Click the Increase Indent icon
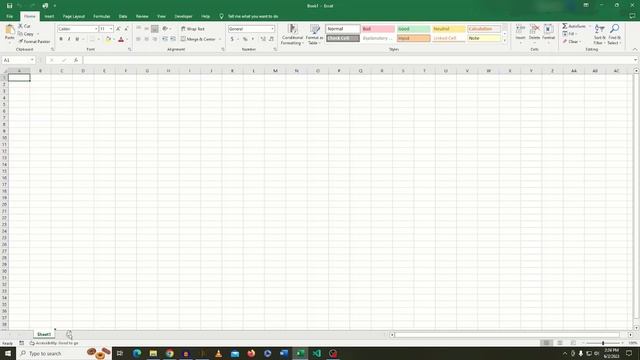The height and width of the screenshot is (360, 640). click(x=173, y=39)
